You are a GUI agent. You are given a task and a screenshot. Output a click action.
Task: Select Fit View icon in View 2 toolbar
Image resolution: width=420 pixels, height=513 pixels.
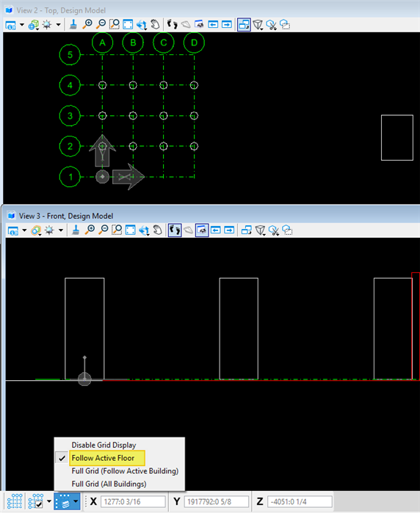coord(128,24)
